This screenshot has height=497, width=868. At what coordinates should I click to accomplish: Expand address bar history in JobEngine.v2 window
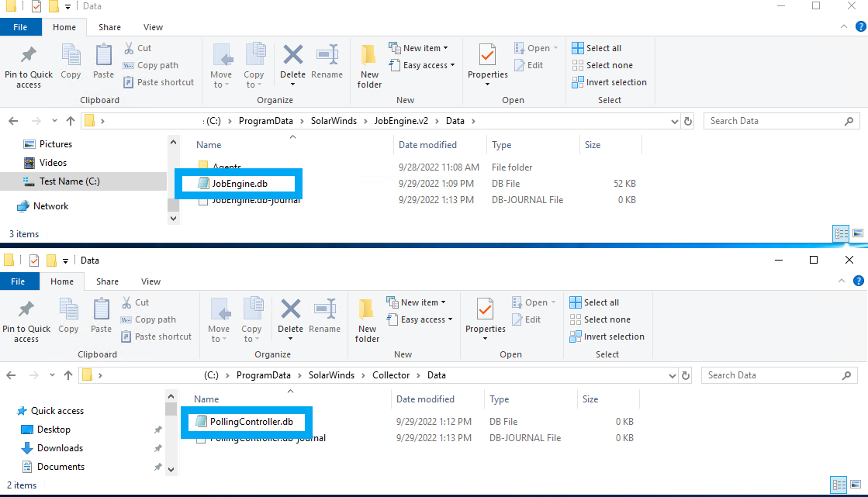click(674, 121)
